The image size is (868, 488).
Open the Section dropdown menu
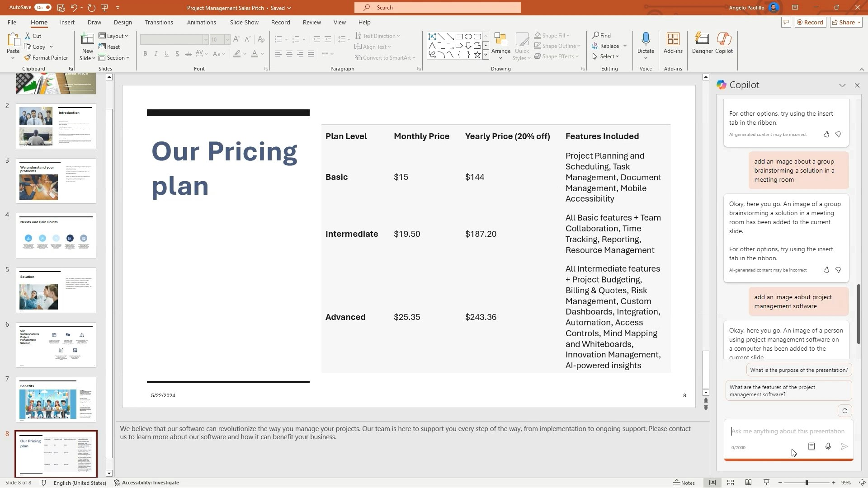[114, 58]
